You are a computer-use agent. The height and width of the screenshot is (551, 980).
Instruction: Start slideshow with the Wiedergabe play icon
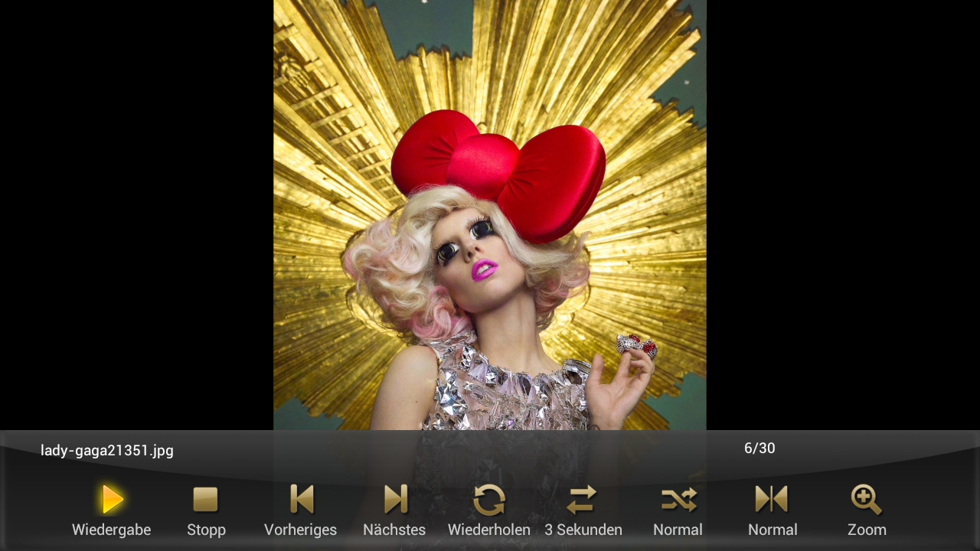click(x=112, y=500)
